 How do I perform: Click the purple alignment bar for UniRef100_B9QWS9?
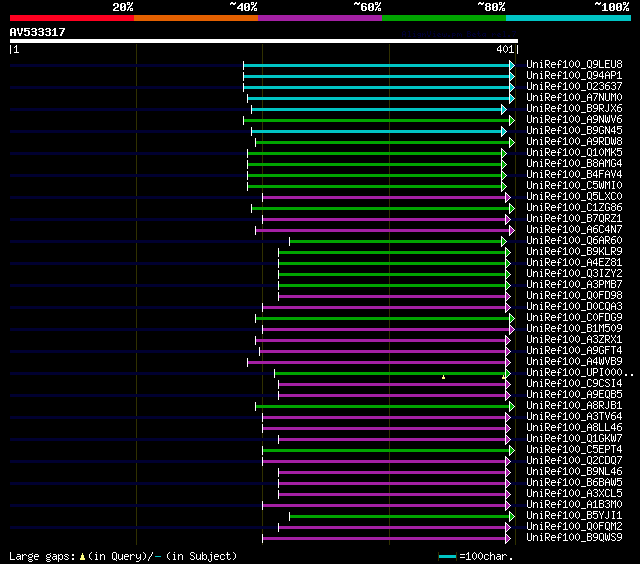[x=384, y=539]
